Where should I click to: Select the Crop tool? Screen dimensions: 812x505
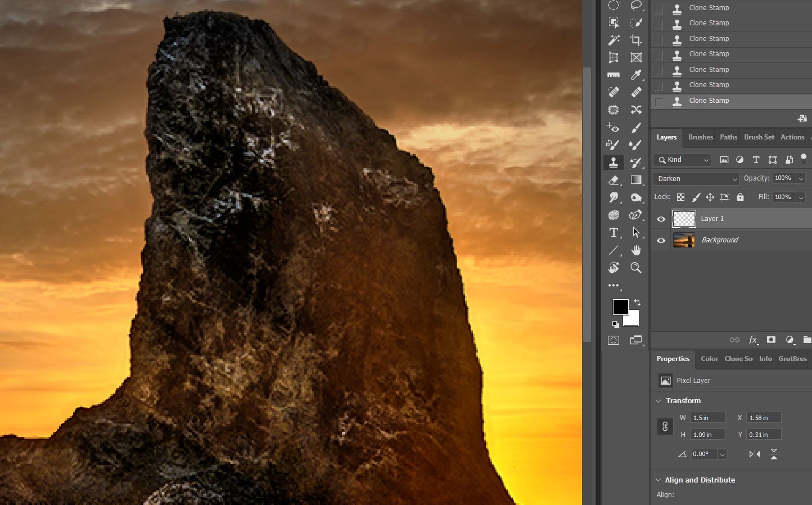pos(636,40)
